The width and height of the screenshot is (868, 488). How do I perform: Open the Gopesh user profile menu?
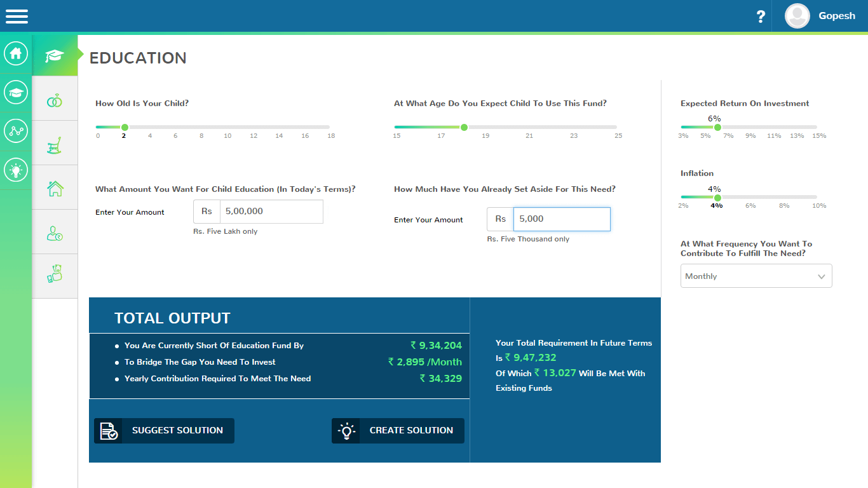pyautogui.click(x=820, y=17)
